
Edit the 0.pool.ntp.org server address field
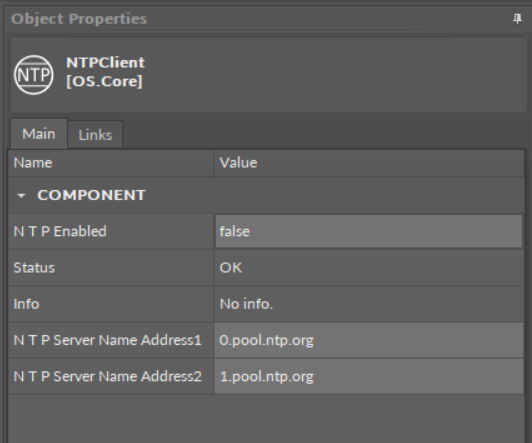point(369,340)
